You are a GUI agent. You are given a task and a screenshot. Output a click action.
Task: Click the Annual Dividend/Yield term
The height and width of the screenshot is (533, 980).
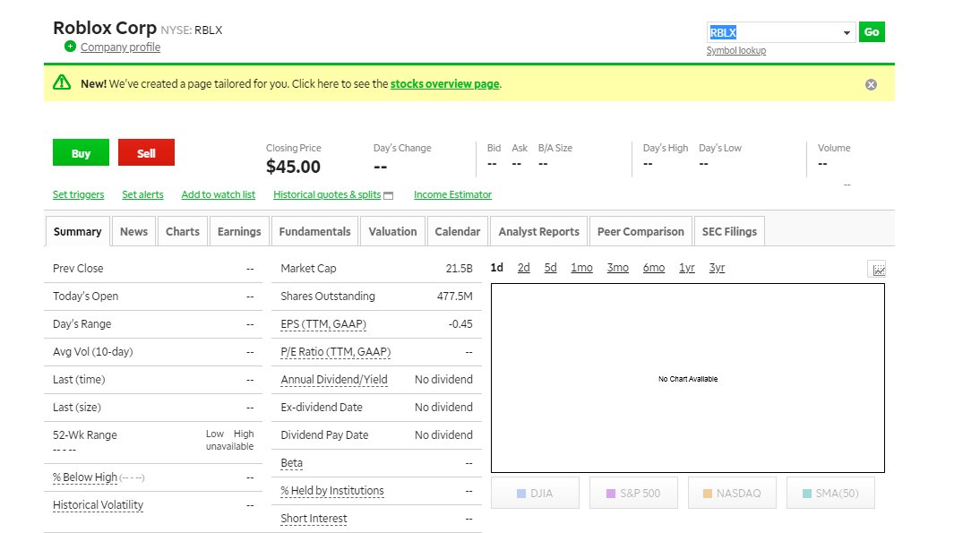[334, 379]
